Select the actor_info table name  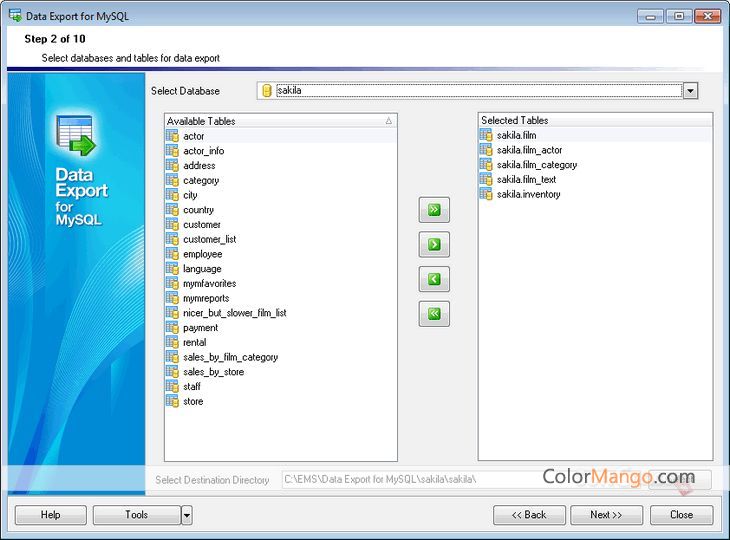pos(203,151)
